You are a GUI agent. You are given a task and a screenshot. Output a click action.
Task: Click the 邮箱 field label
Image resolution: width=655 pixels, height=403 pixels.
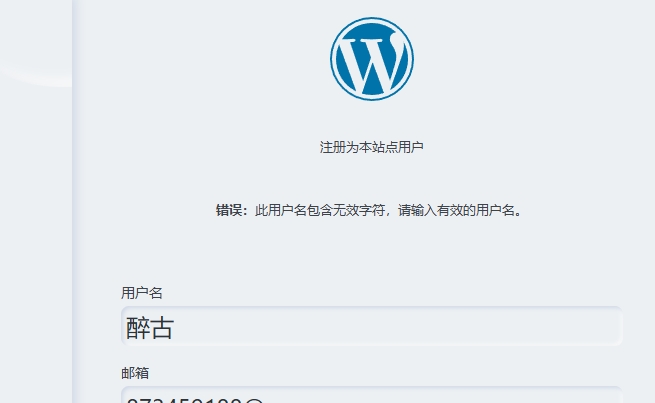click(x=135, y=373)
